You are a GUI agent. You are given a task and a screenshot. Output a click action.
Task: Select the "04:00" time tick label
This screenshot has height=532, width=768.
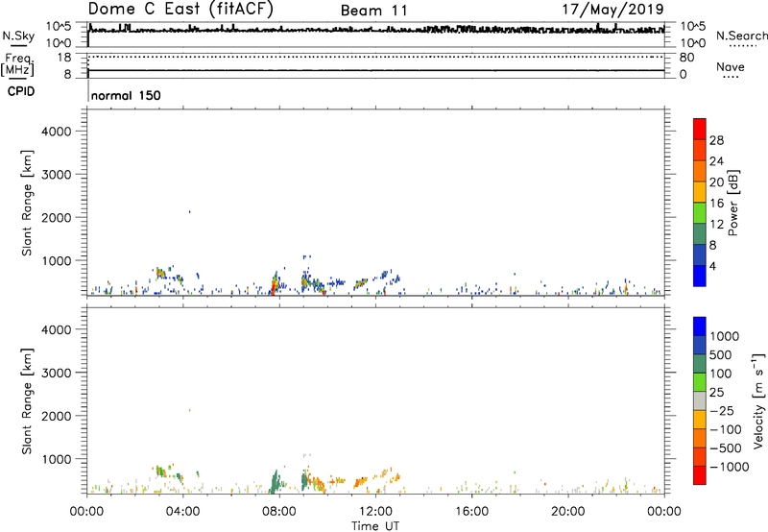183,512
